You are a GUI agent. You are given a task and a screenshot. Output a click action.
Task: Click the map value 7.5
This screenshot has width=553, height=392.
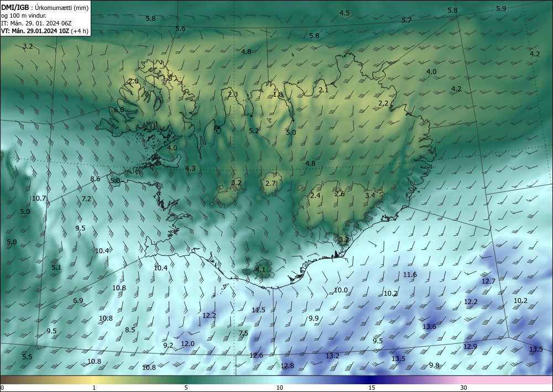243,333
